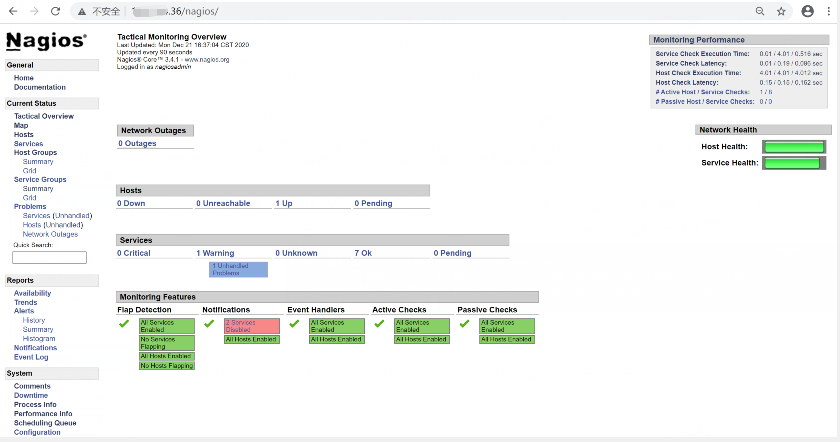Click Active Host / Service Checks link
This screenshot has width=840, height=442.
pos(702,92)
